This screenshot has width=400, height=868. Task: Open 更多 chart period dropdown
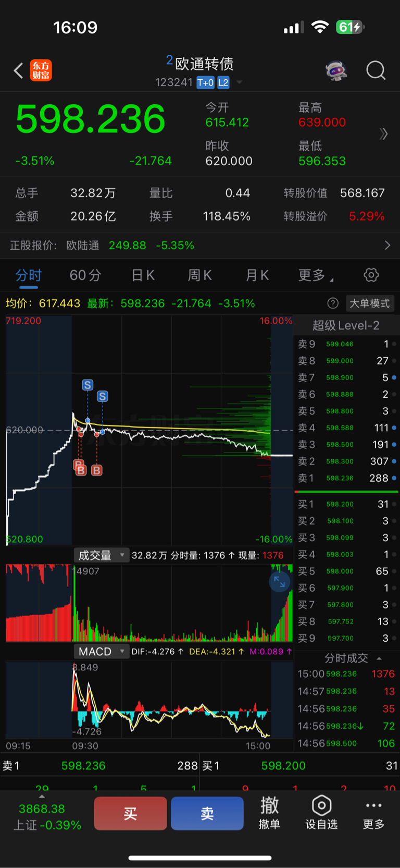click(316, 275)
